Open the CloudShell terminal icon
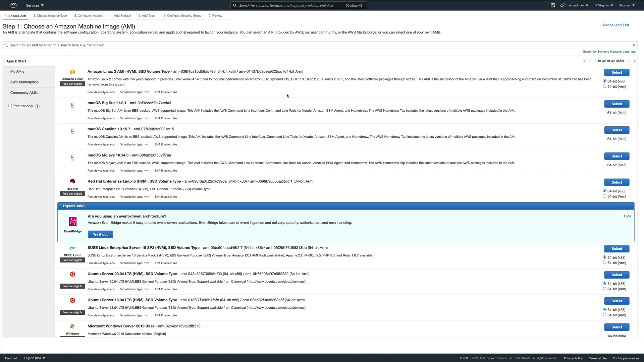This screenshot has height=362, width=644. point(553,5)
